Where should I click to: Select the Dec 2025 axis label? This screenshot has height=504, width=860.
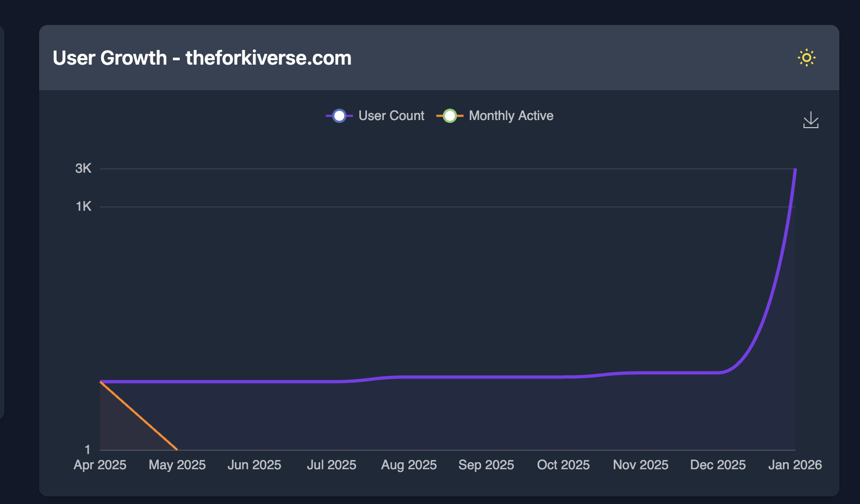(x=718, y=465)
